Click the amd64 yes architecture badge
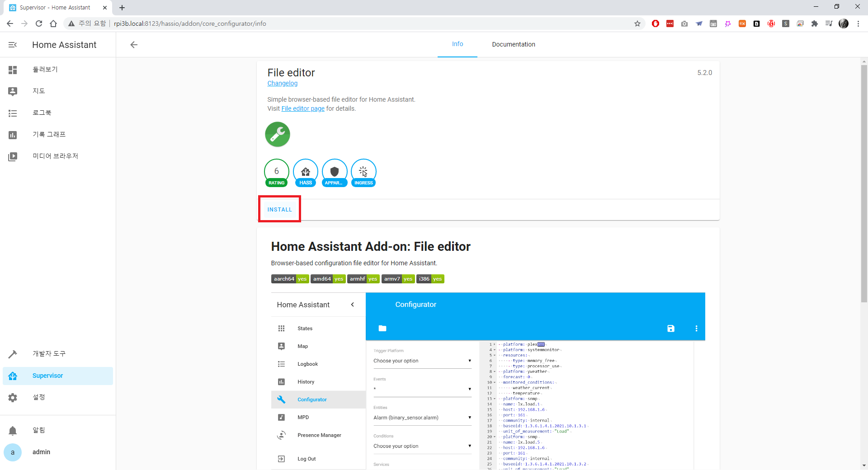Image resolution: width=868 pixels, height=470 pixels. 328,279
